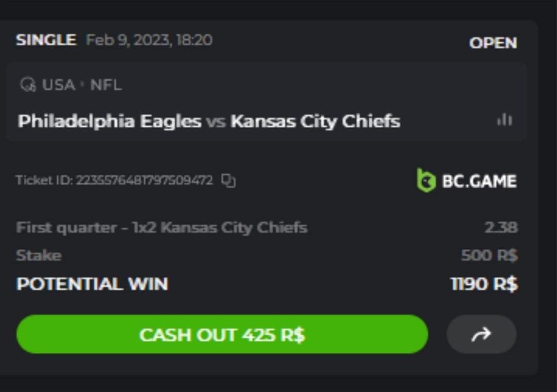The width and height of the screenshot is (557, 392).
Task: Click the 1190 R$ potential win amount
Action: [484, 284]
